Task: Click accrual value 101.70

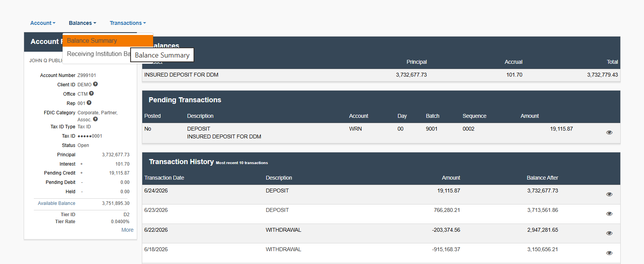Action: (514, 75)
